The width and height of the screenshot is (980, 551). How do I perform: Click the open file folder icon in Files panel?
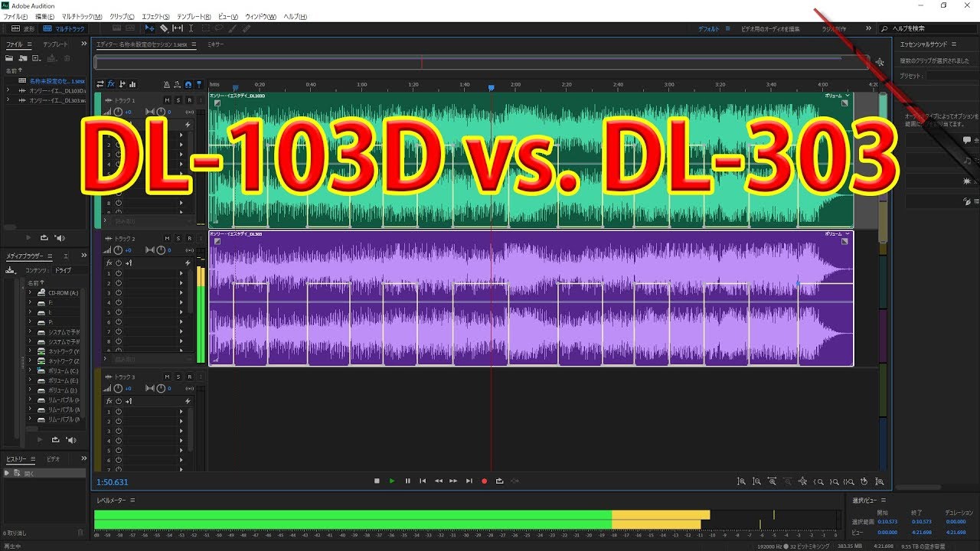click(x=10, y=58)
